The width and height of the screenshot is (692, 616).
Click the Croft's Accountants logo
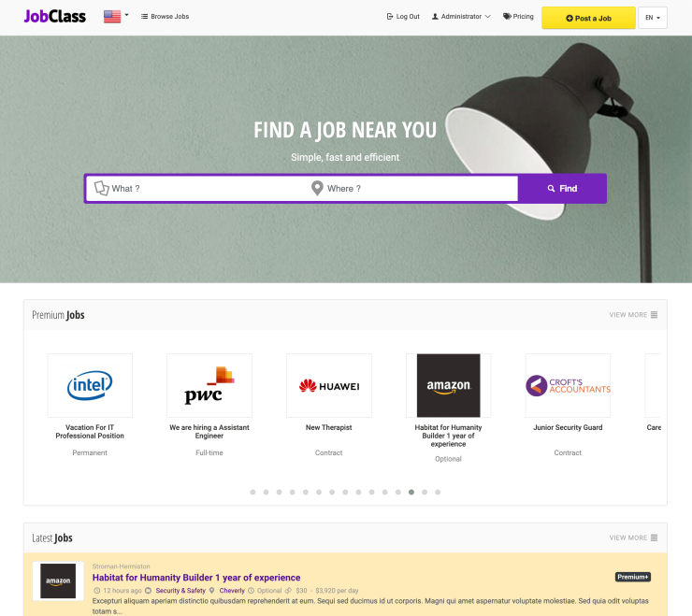pos(568,385)
